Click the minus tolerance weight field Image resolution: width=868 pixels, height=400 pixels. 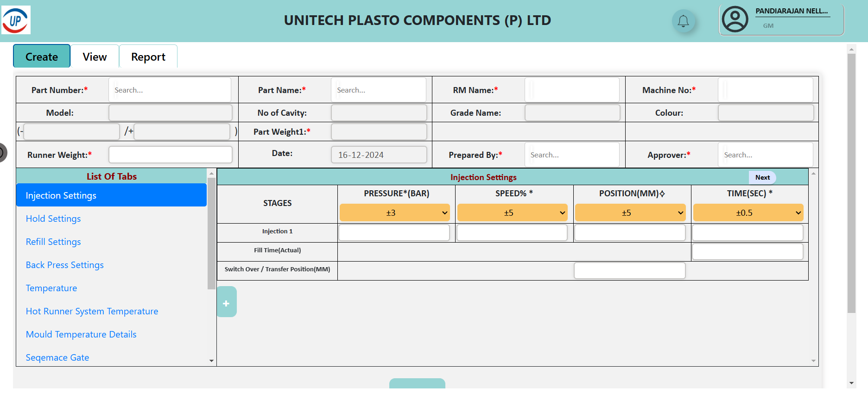pos(72,131)
